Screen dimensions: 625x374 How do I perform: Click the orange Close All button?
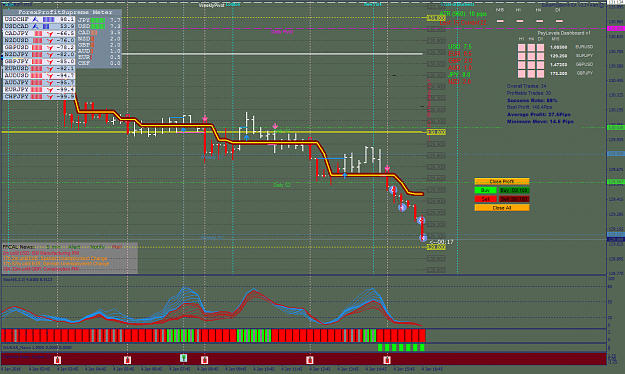(502, 208)
